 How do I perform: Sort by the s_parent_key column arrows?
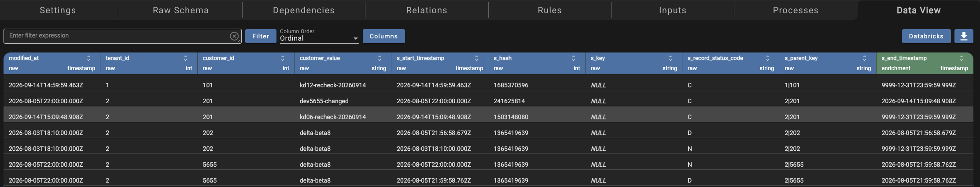[865, 58]
